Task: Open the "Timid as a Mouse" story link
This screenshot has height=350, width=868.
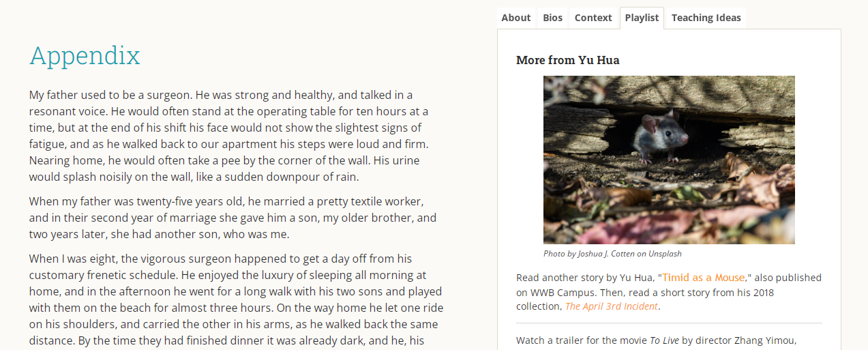Action: pyautogui.click(x=704, y=278)
